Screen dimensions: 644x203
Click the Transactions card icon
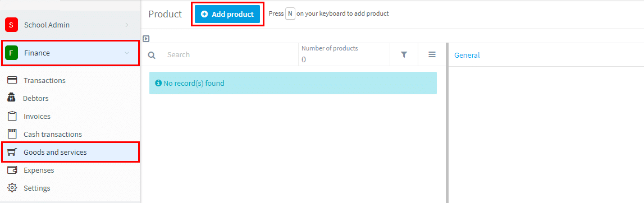pos(12,80)
